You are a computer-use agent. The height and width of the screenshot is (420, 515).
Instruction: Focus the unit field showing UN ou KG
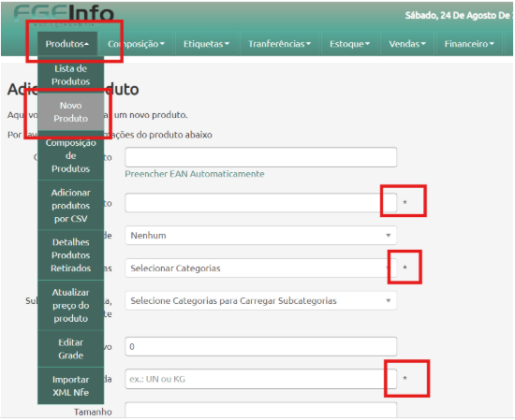(261, 379)
